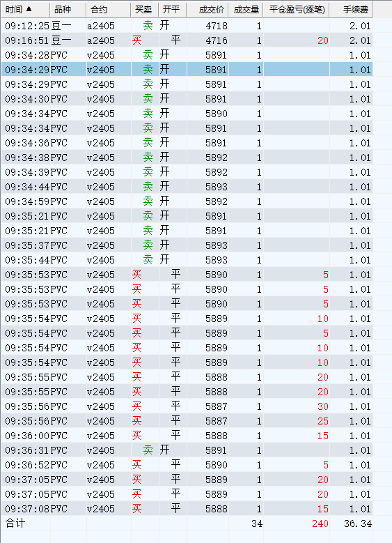Select the 09:35:56 row with profit 30

[187, 406]
